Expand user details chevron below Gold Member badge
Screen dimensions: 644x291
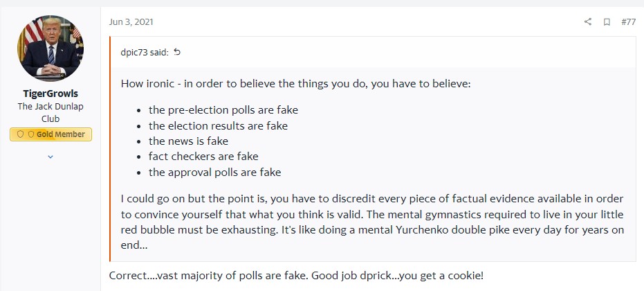[50, 157]
